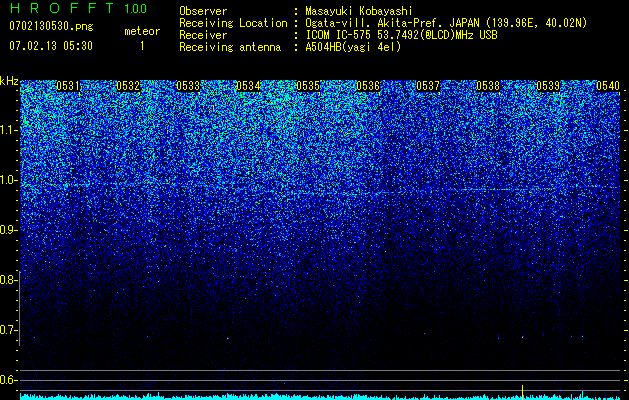
Task: Click the 0.8 kHz axis label
Action: pos(8,280)
